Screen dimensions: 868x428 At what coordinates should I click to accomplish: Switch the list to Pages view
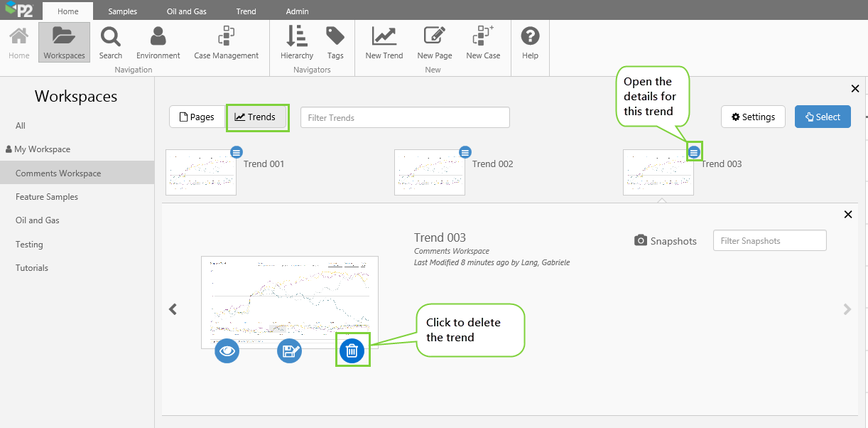click(197, 117)
